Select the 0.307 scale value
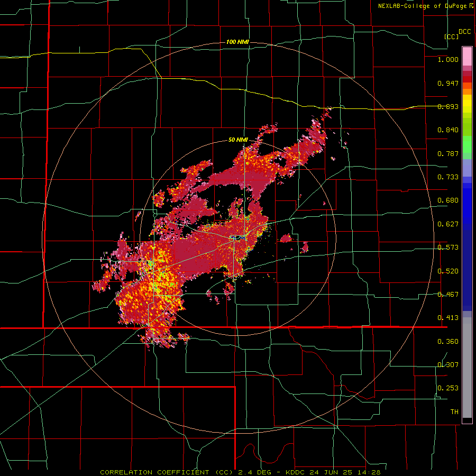 pyautogui.click(x=448, y=365)
